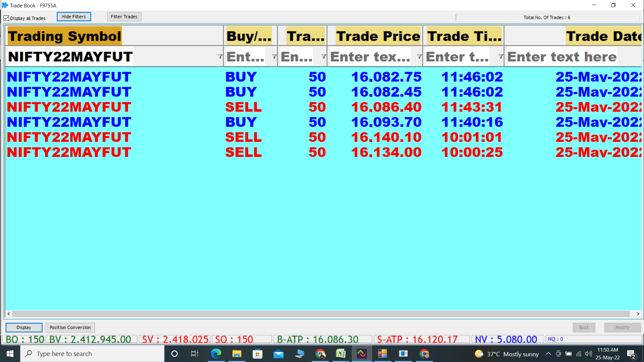The height and width of the screenshot is (362, 644).
Task: Select the BUY trade row priced 16,082.45
Action: click(x=324, y=92)
